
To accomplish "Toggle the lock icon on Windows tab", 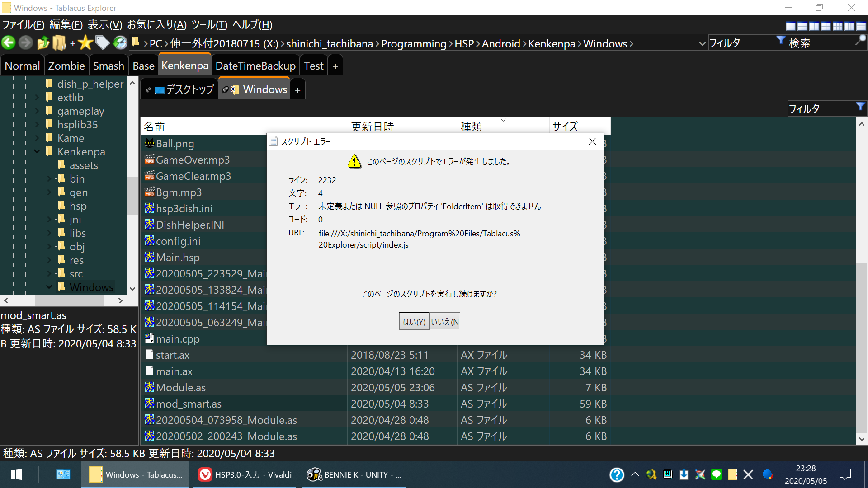I will 226,89.
